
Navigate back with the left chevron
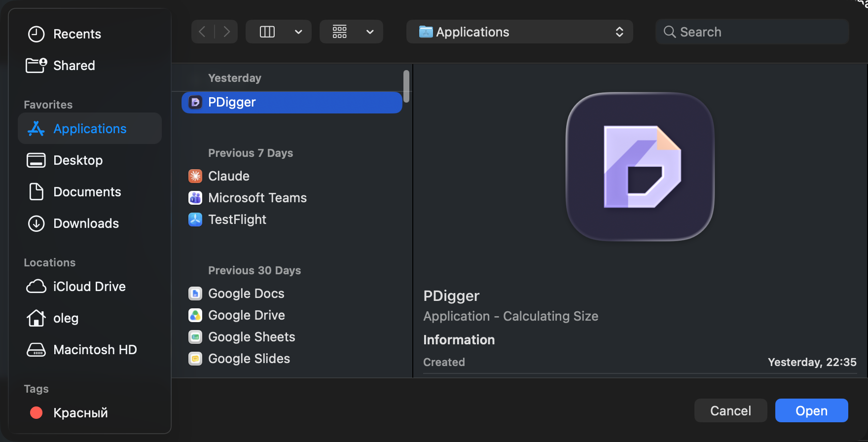202,32
